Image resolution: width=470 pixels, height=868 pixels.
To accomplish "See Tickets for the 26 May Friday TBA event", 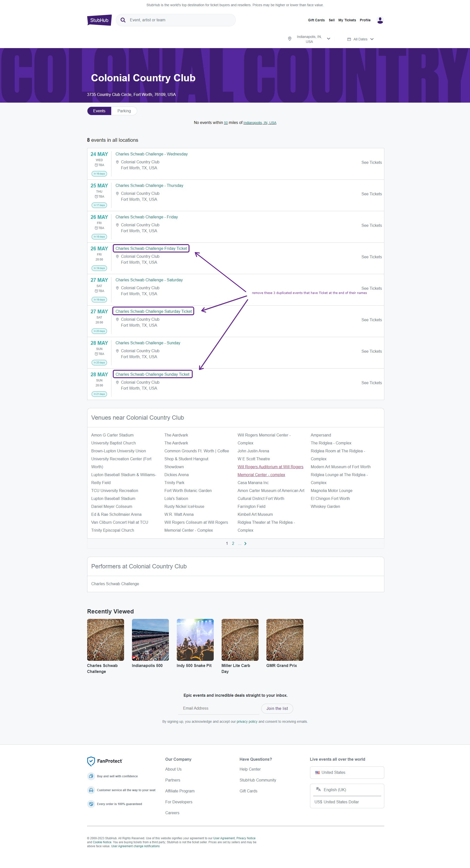I will (x=372, y=225).
